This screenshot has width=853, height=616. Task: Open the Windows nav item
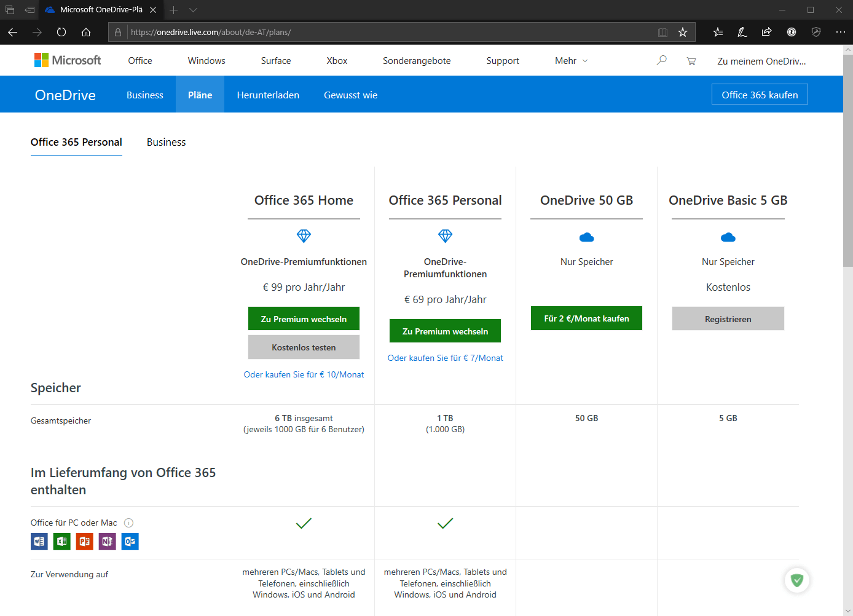(206, 61)
